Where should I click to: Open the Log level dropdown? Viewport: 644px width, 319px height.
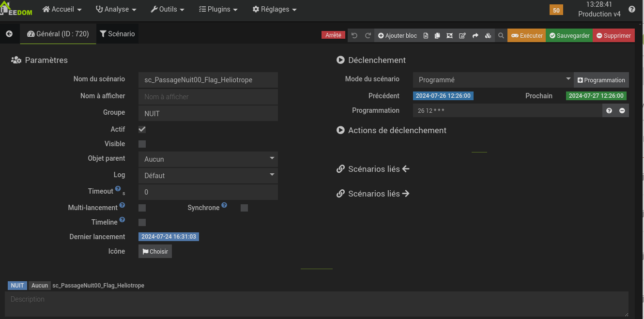[208, 176]
